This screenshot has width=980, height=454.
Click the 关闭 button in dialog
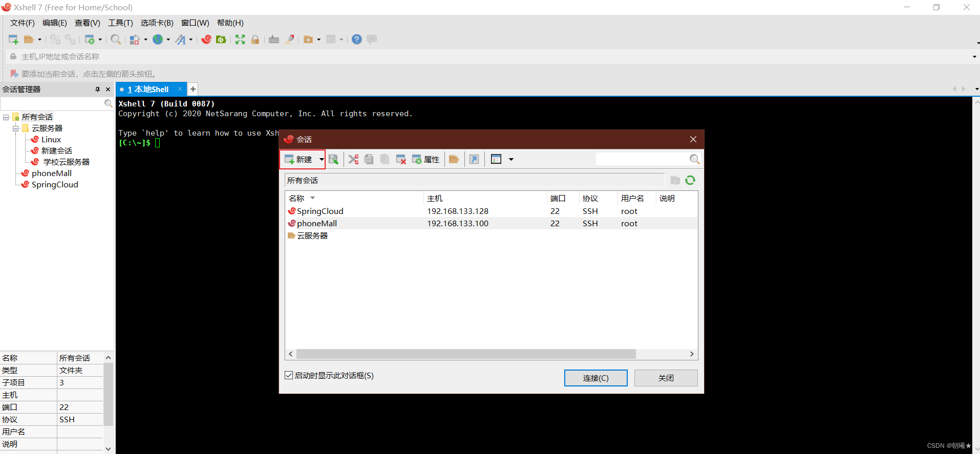coord(666,378)
